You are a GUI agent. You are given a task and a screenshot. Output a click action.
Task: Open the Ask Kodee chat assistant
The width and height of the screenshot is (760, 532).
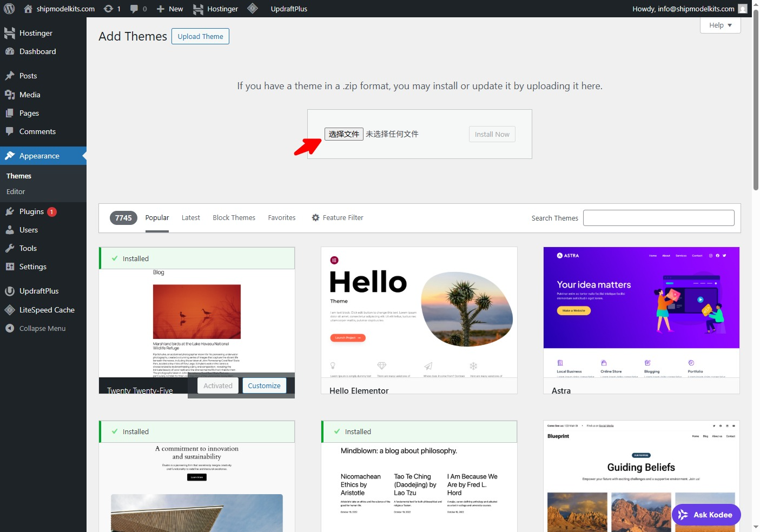(x=706, y=515)
